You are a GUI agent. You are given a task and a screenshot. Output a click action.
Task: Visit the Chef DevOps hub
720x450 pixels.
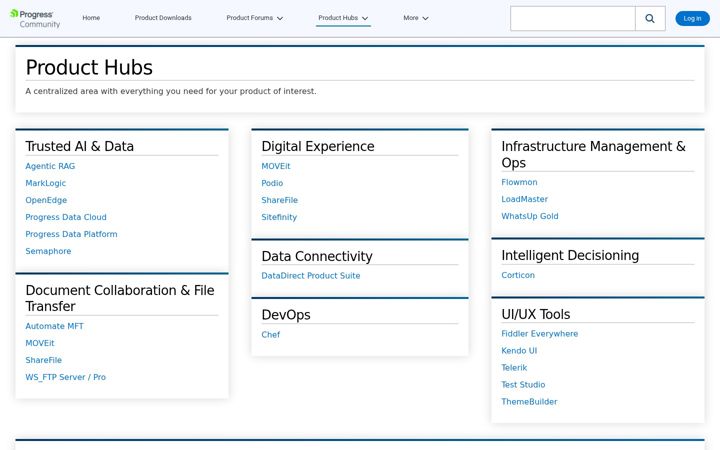(270, 335)
